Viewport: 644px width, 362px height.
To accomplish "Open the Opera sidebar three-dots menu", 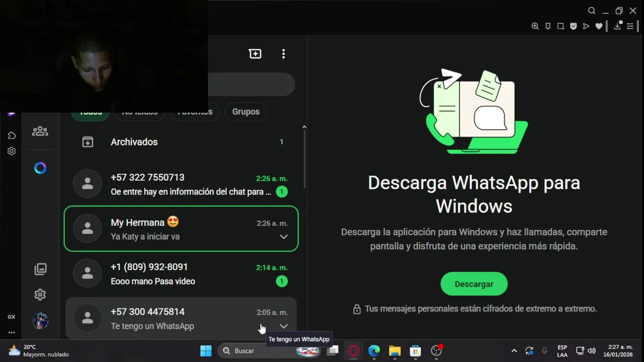I will click(11, 332).
